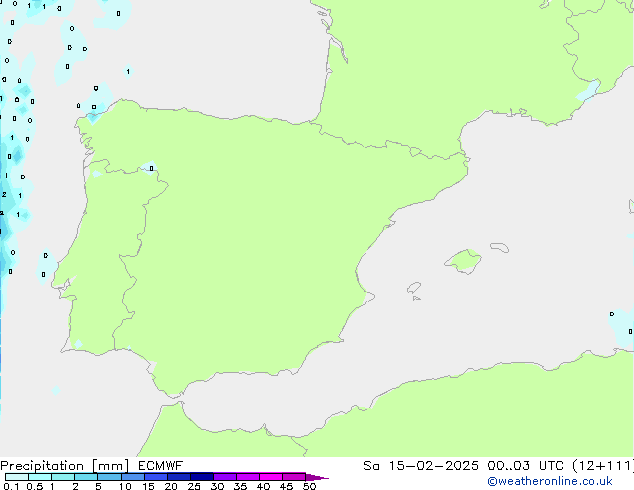The image size is (634, 490).
Task: Click the 1–2 mm legend color swatch
Action: coord(63,477)
